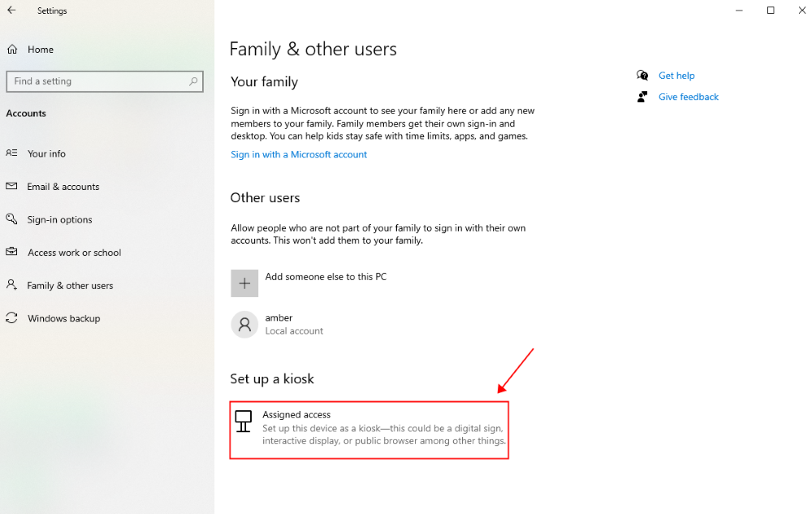Select the Your info sidebar icon
812x514 pixels.
click(12, 153)
